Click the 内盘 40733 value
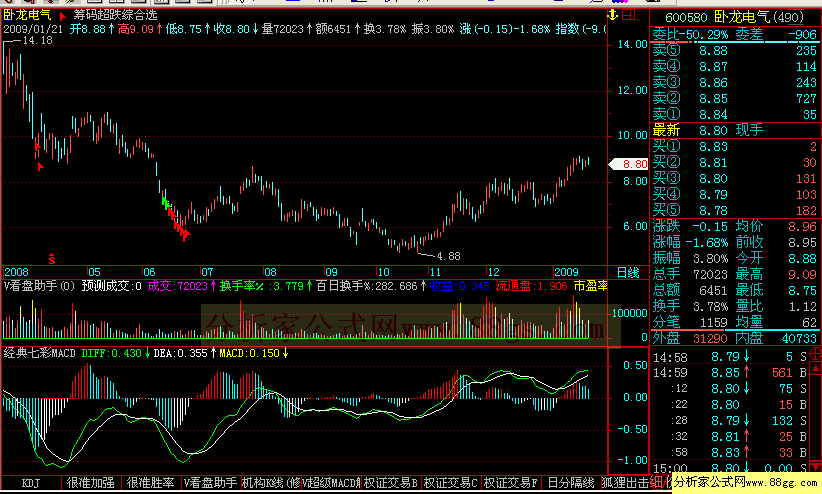The image size is (822, 494). tap(799, 338)
